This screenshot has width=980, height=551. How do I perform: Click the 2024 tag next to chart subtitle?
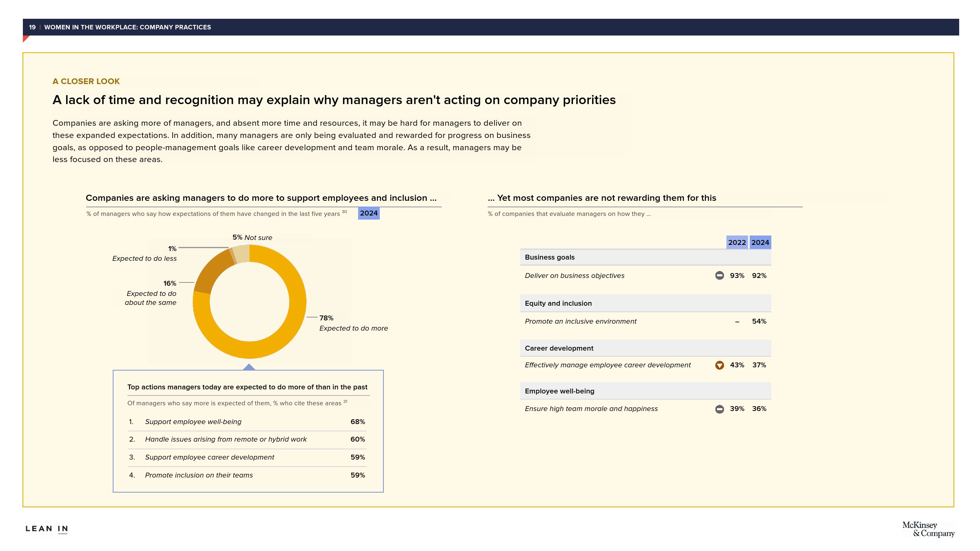tap(369, 213)
